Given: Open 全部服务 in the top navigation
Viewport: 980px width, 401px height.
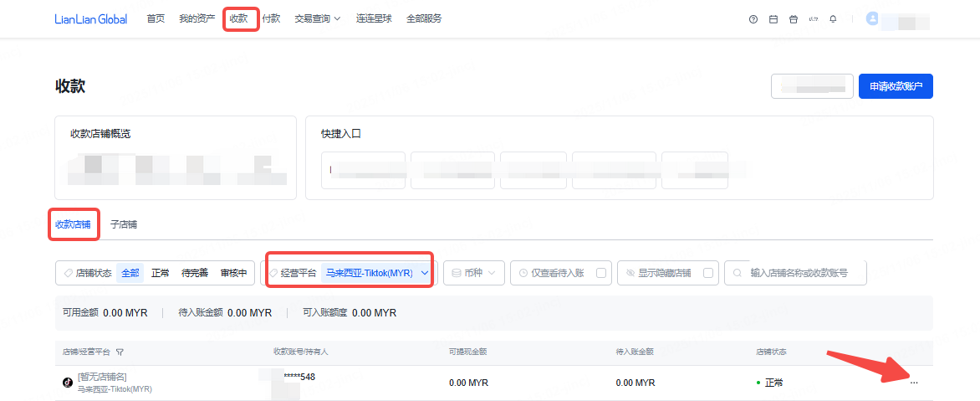Looking at the screenshot, I should pos(424,18).
